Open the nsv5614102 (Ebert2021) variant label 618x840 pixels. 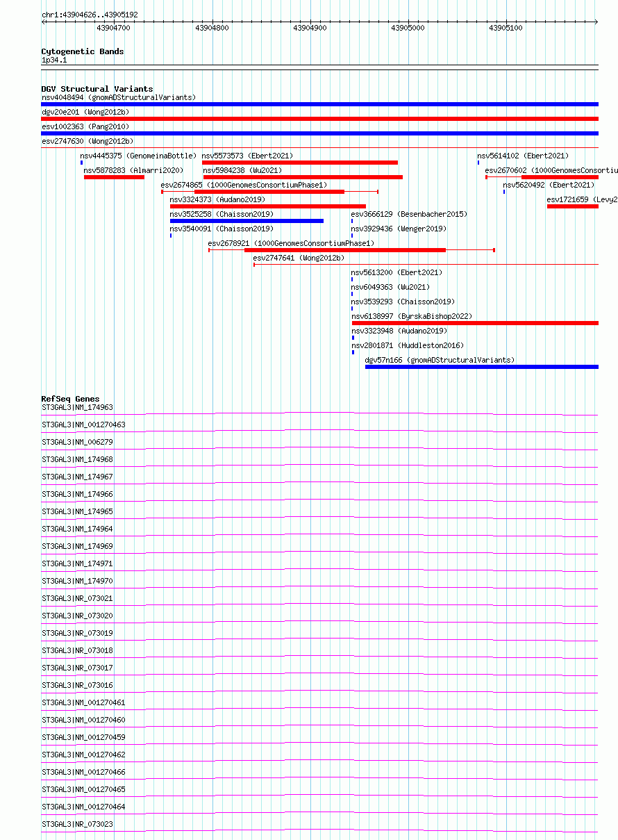(523, 156)
